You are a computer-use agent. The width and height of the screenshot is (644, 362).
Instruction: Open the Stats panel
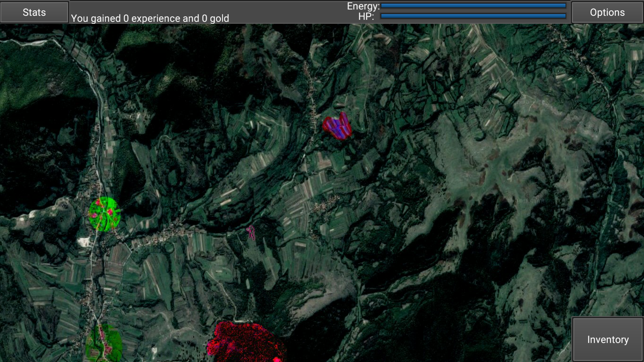34,12
